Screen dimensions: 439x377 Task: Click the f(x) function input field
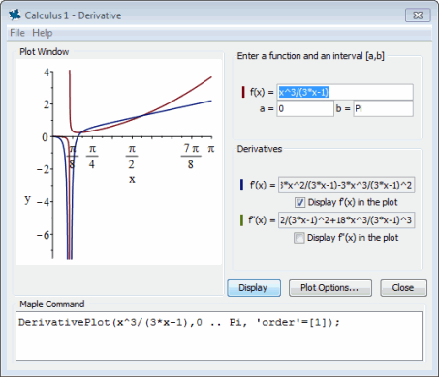(x=345, y=92)
